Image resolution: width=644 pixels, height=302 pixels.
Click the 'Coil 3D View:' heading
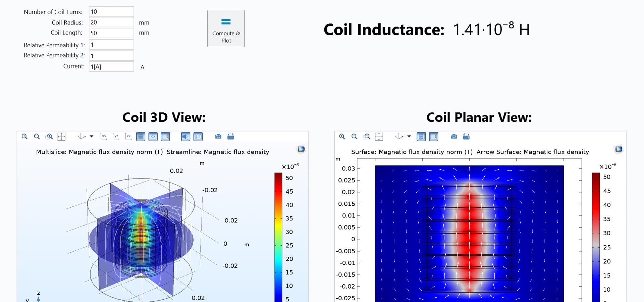point(164,117)
